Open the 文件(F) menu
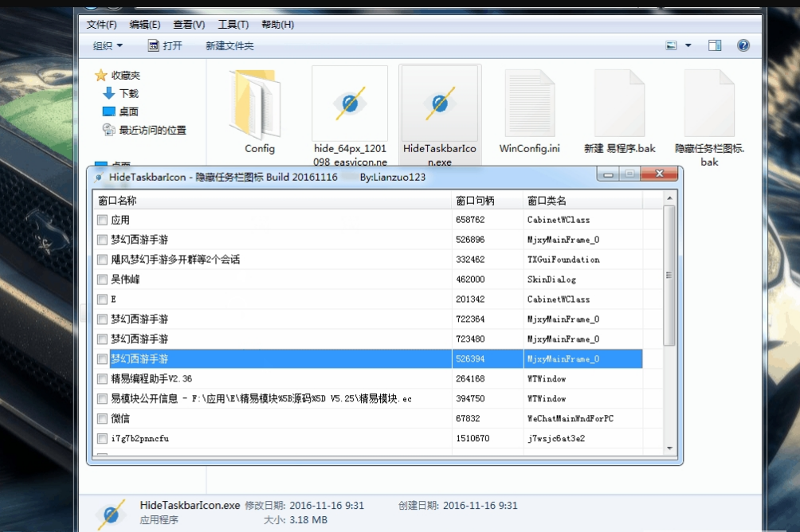The image size is (800, 532). tap(101, 25)
